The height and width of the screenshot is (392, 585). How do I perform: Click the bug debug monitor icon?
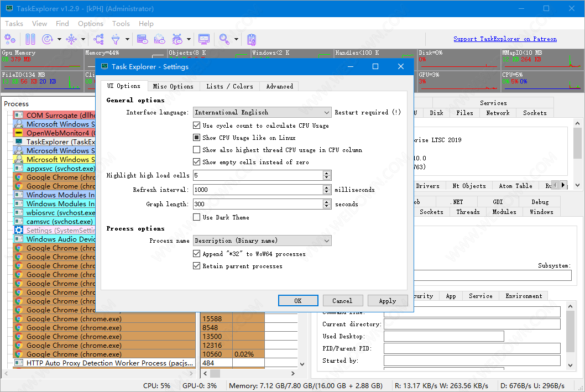[x=177, y=39]
